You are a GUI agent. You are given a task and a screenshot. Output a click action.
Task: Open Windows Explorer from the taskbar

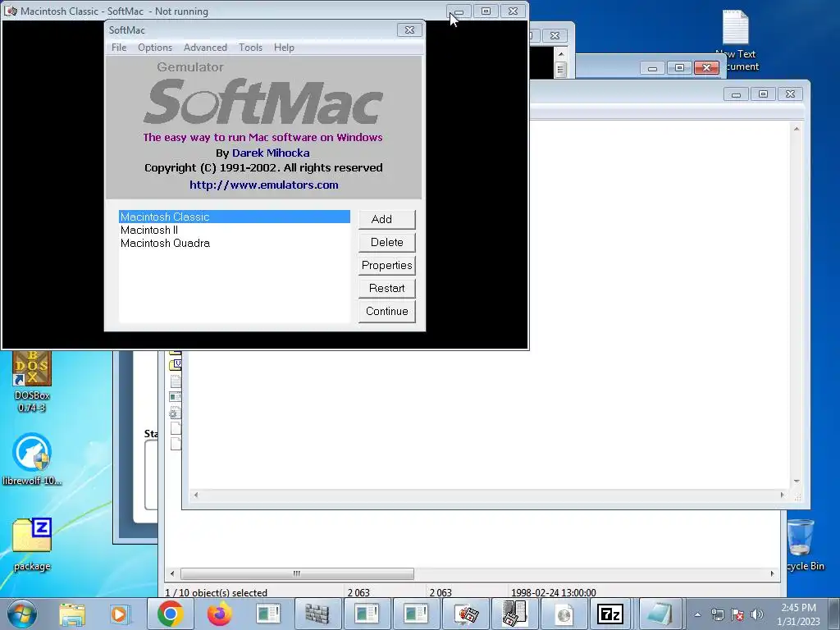[x=72, y=614]
